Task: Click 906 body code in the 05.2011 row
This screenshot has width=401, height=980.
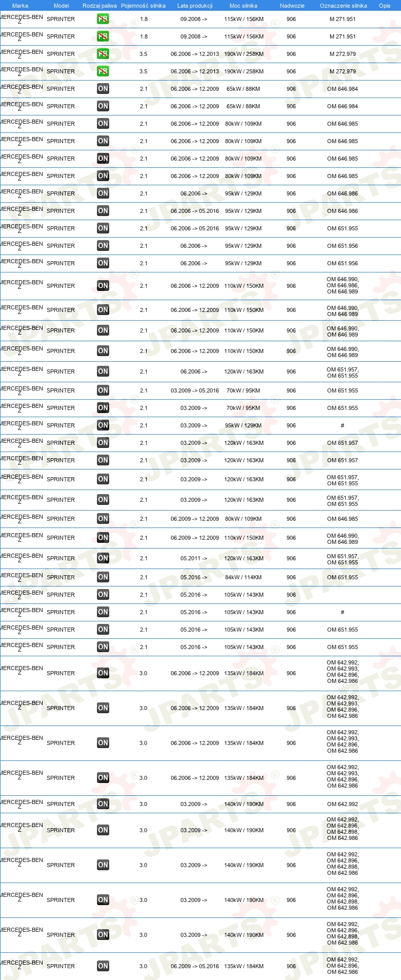Action: tap(291, 558)
